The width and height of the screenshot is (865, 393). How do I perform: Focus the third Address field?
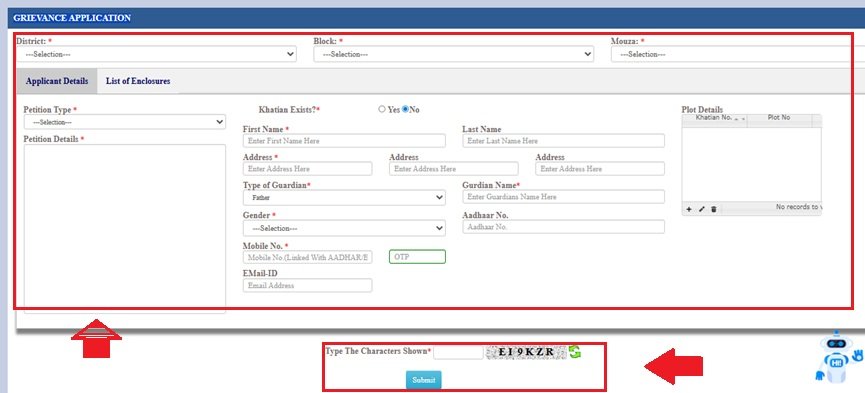[x=600, y=169]
